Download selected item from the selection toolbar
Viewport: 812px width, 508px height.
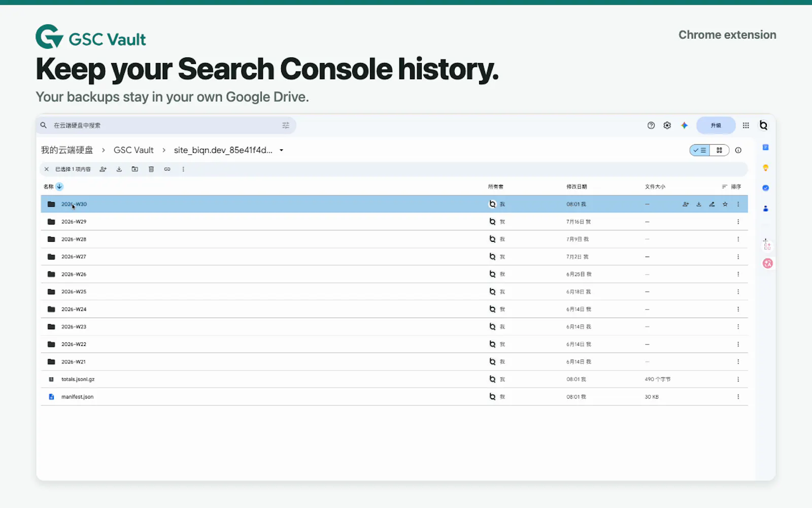point(119,169)
